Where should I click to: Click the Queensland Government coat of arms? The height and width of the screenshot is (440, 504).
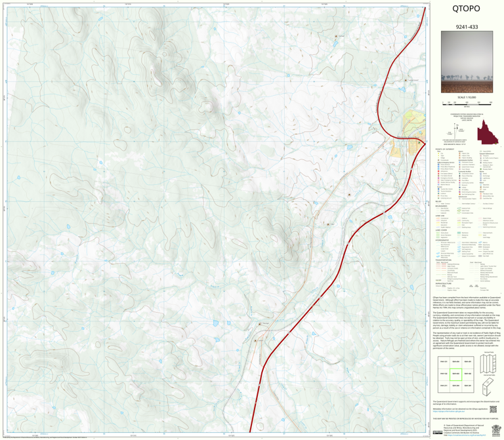coord(496,430)
